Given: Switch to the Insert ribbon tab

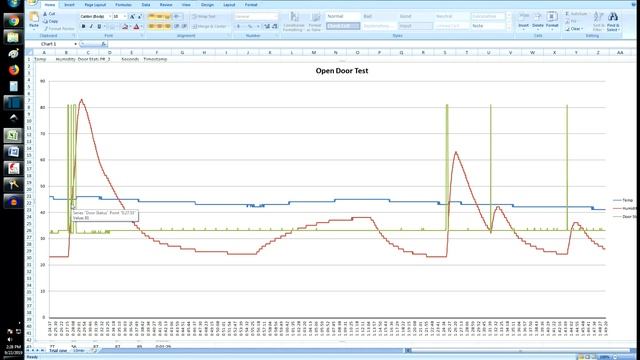Looking at the screenshot, I should pos(69,5).
